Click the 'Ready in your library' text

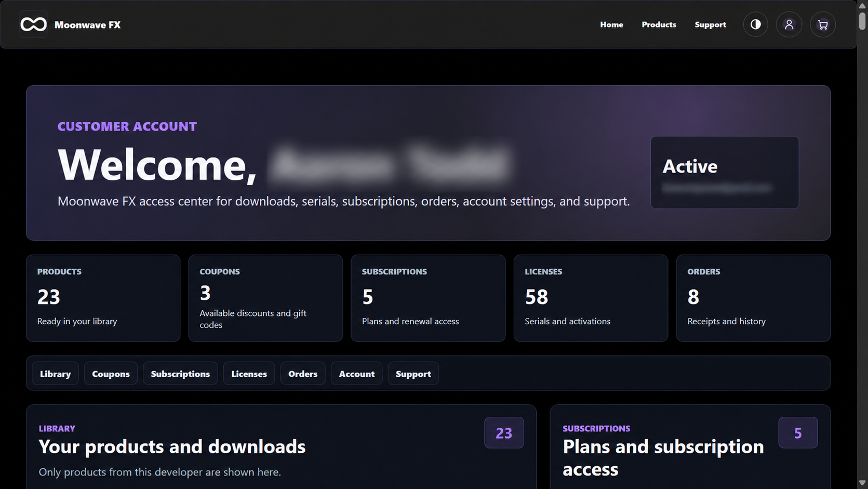[77, 321]
